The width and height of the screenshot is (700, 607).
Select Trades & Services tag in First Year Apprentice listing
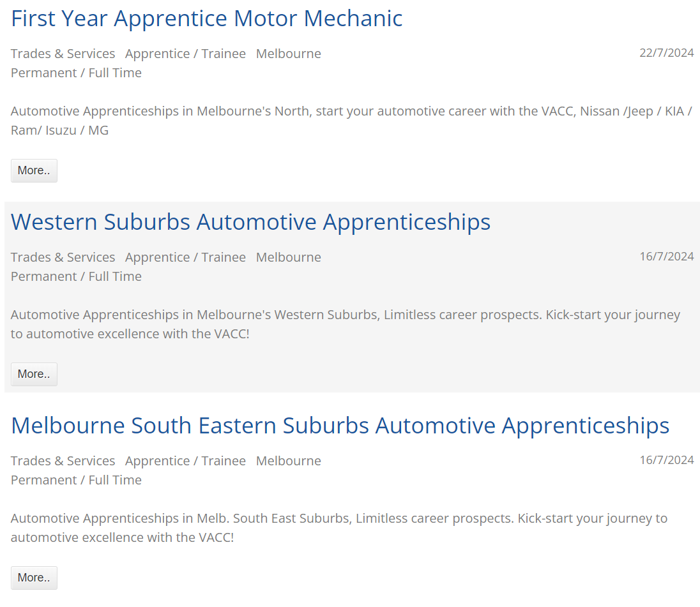63,54
